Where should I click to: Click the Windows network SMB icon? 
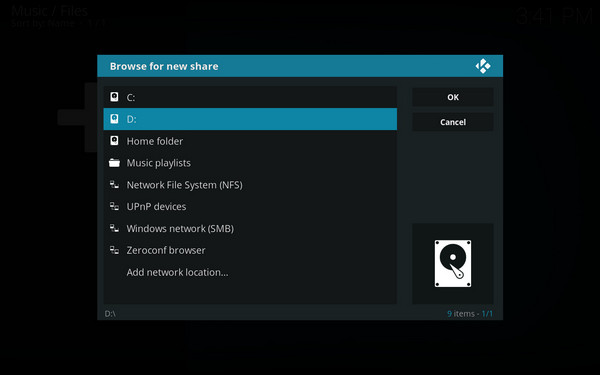pos(114,228)
